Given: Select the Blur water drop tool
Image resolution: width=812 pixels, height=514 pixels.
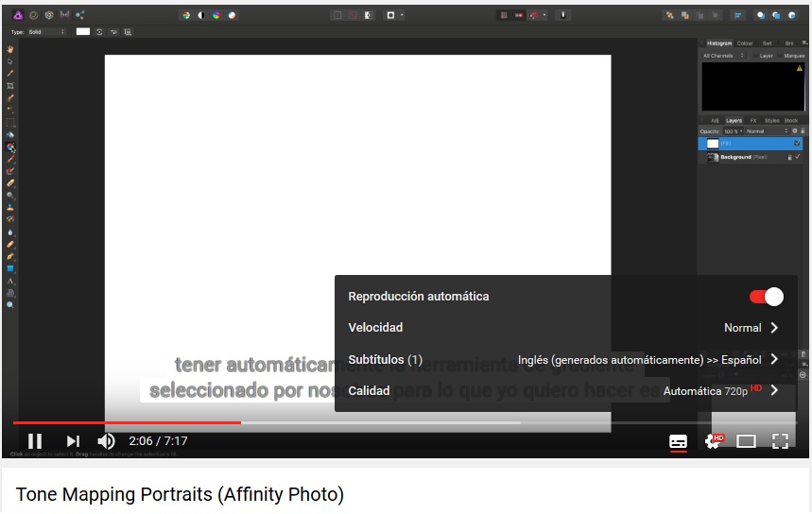Looking at the screenshot, I should point(9,232).
